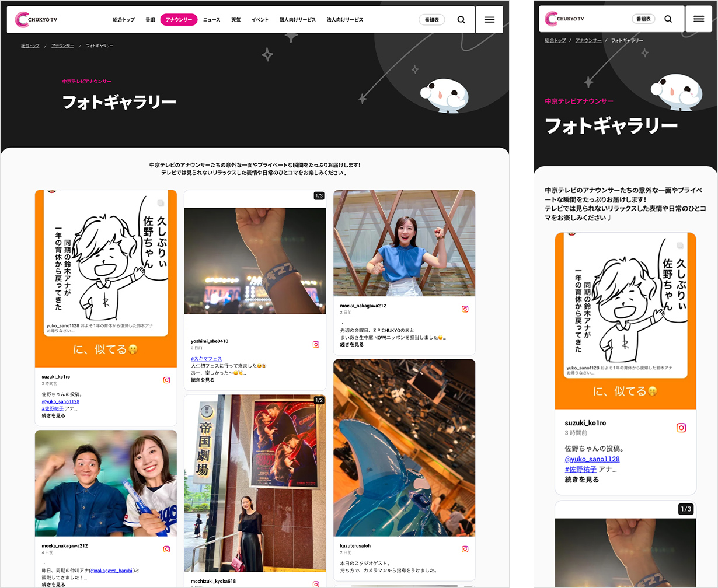Select the アナウンサー tab in the navigation bar
Screen dimensions: 718x588
(179, 20)
